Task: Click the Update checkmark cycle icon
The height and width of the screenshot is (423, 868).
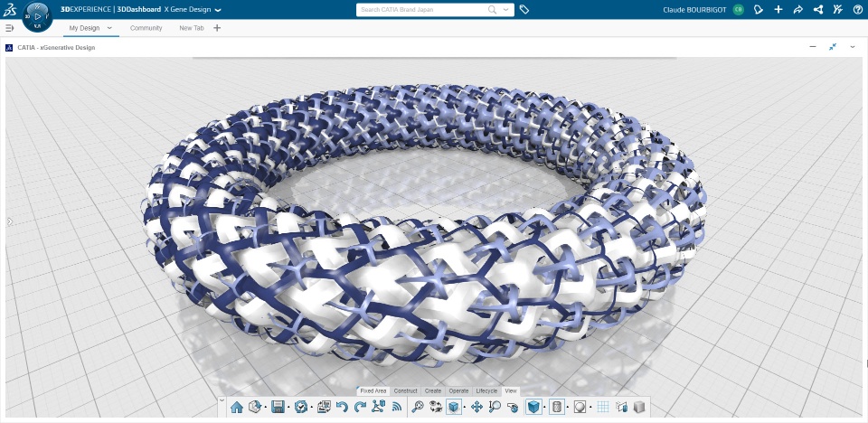Action: click(301, 407)
